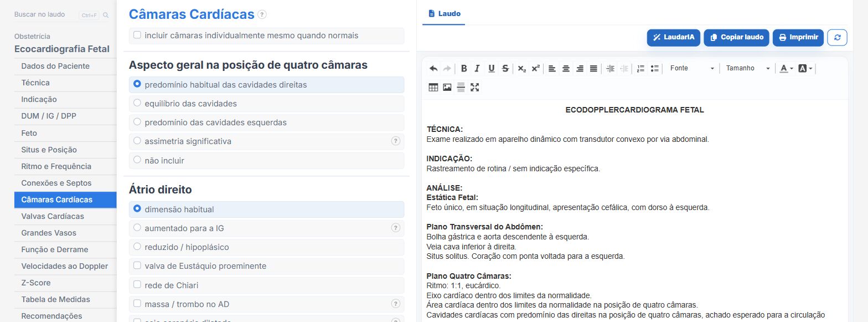Screen dimensions: 868x322
Task: Toggle underline formatting
Action: pos(492,69)
